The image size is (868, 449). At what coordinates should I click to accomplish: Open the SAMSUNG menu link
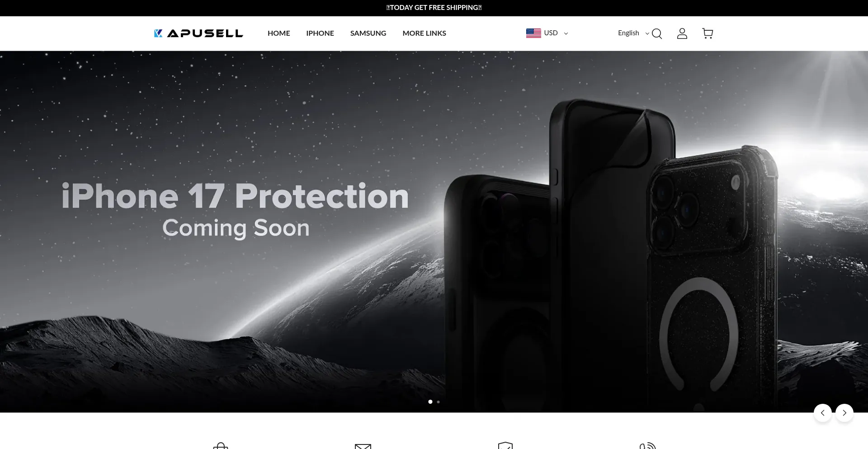368,33
